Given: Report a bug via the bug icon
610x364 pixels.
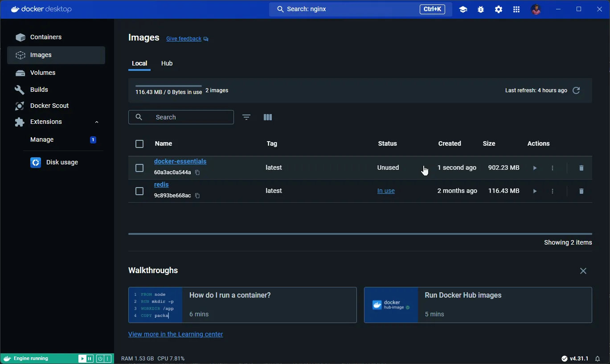Looking at the screenshot, I should coord(480,9).
